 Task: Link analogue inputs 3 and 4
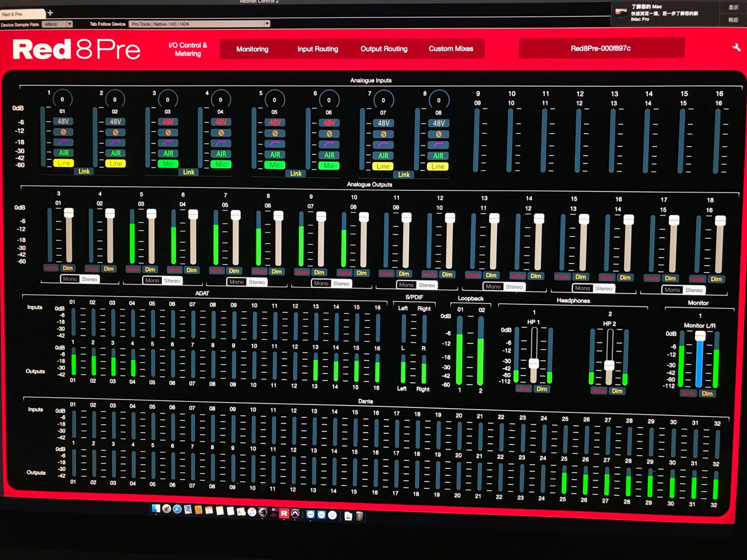pyautogui.click(x=189, y=172)
